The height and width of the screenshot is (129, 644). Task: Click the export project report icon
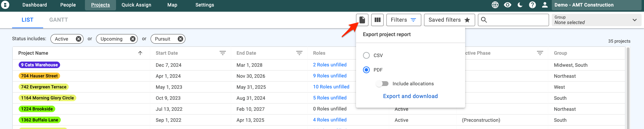362,20
